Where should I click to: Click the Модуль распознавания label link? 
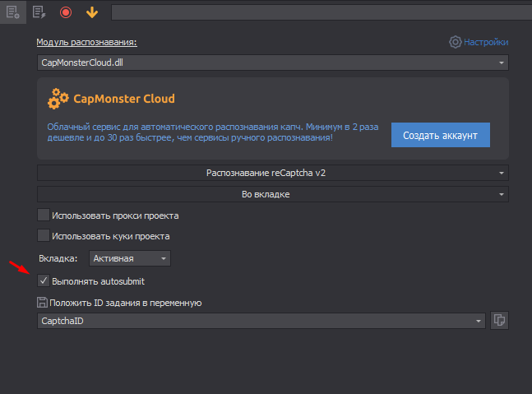coord(86,42)
